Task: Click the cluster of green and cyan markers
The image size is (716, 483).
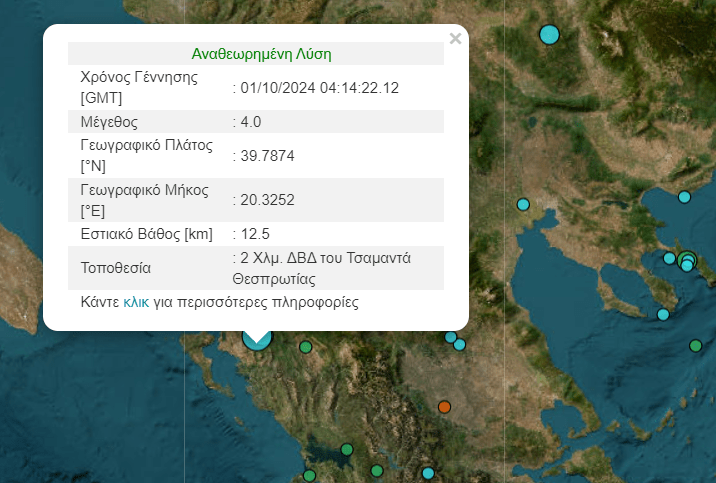Action: coord(687,261)
